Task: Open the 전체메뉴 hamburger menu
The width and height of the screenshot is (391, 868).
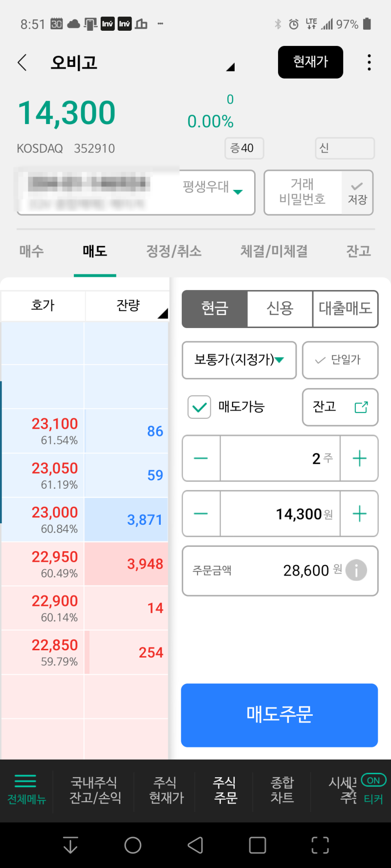Action: tap(26, 790)
